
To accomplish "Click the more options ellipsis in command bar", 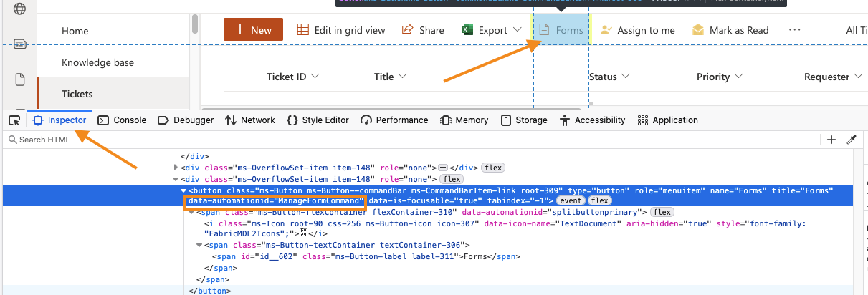I will [x=794, y=30].
